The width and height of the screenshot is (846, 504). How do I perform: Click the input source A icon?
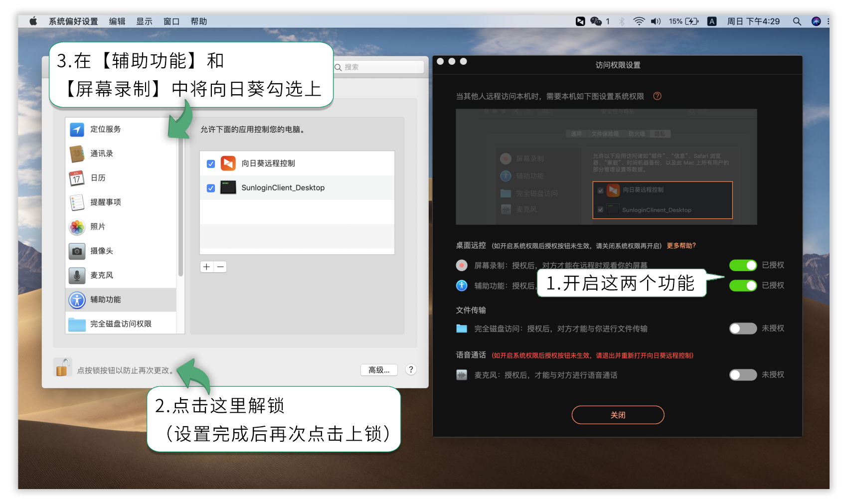[x=712, y=21]
